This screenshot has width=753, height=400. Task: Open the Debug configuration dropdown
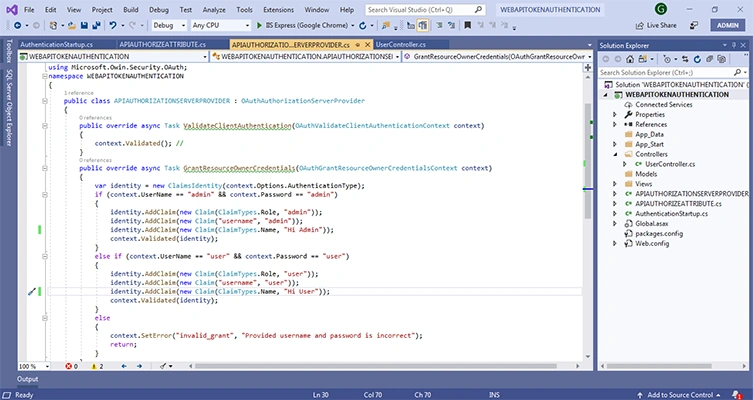pyautogui.click(x=170, y=25)
